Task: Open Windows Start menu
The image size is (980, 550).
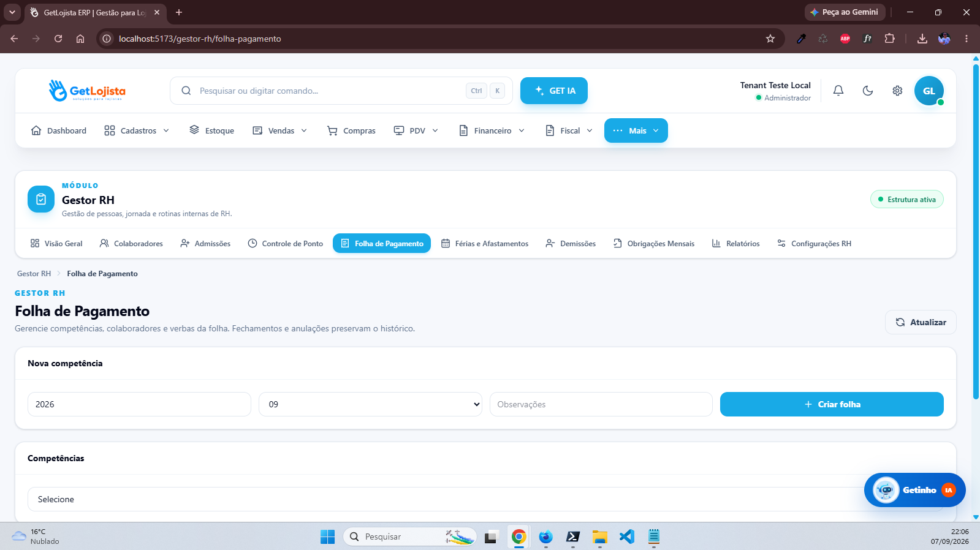Action: click(x=327, y=537)
